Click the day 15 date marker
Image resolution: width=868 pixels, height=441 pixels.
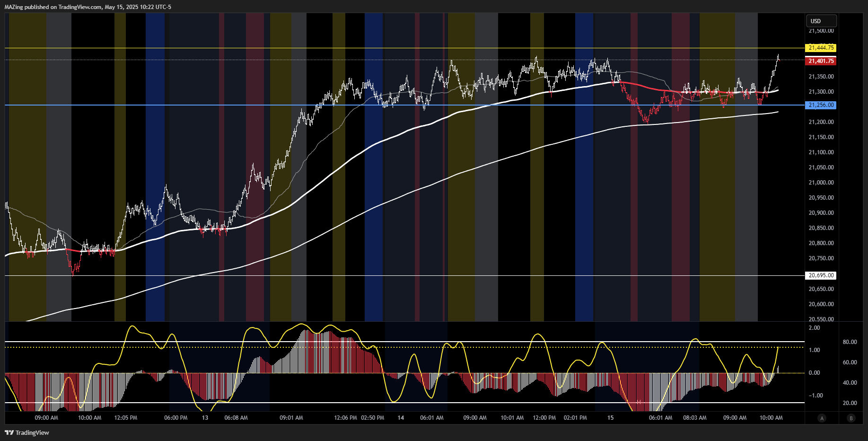[x=611, y=418]
